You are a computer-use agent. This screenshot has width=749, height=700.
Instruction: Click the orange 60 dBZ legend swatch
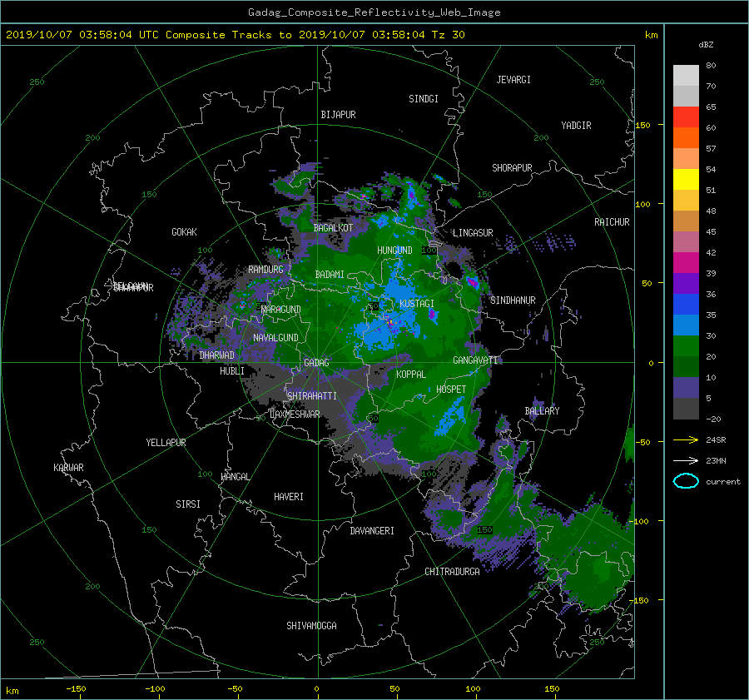686,138
